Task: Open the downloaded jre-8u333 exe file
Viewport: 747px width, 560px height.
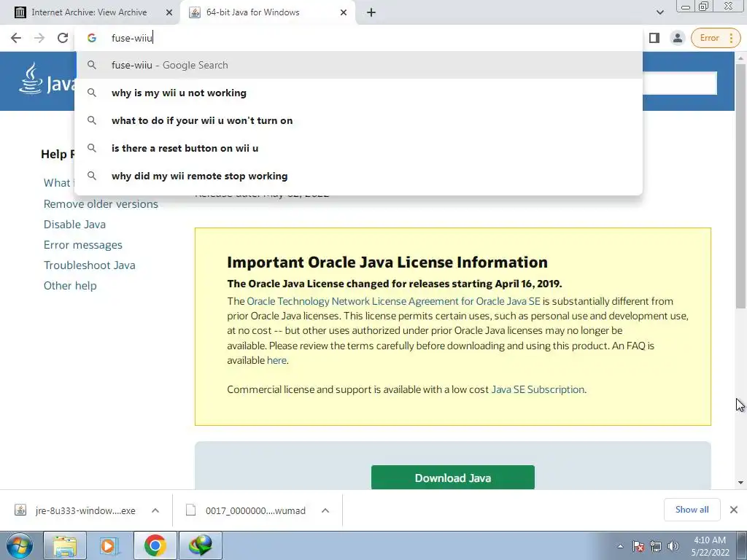Action: [x=75, y=510]
